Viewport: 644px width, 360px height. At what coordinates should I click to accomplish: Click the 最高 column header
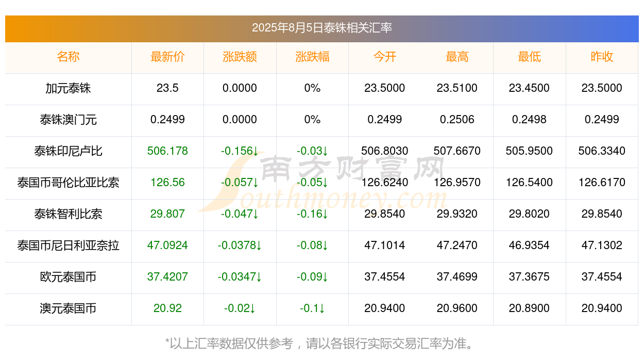(x=457, y=57)
